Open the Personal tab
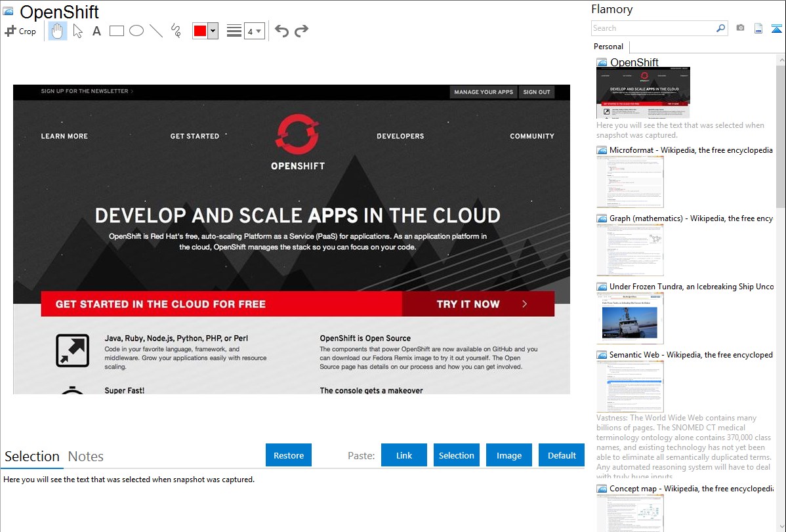 pos(608,47)
